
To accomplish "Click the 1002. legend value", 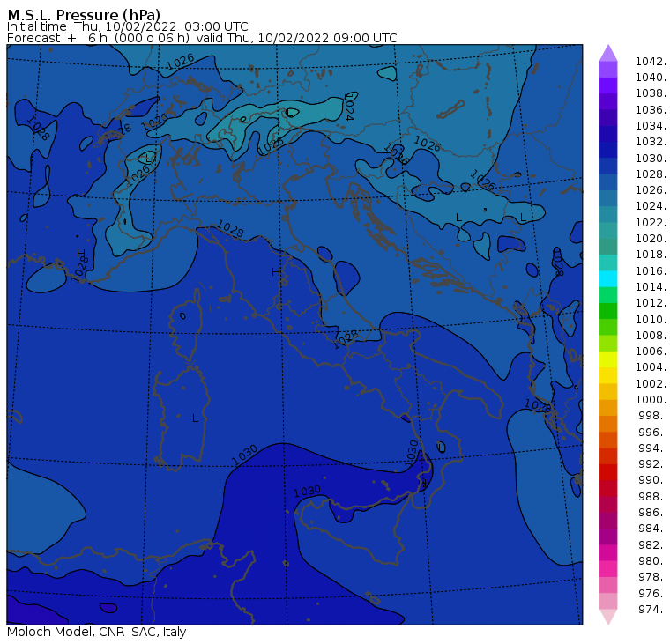I will pos(651,383).
